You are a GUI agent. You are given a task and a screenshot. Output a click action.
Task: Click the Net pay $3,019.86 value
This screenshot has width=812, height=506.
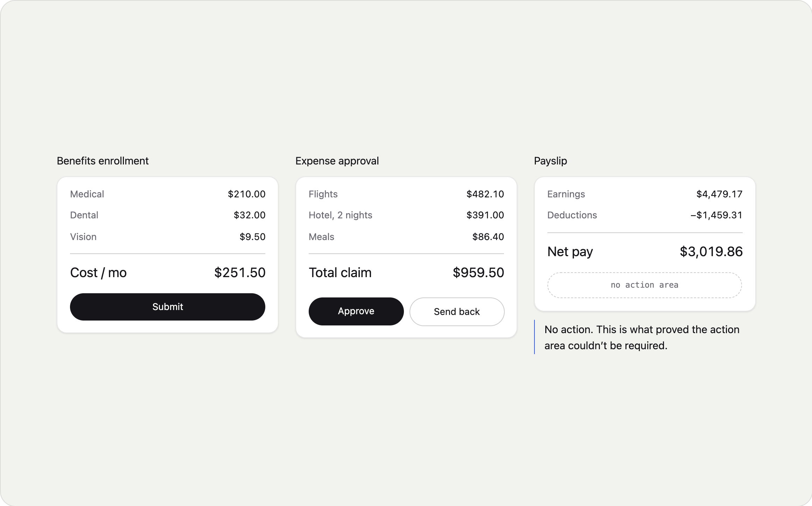(x=711, y=252)
